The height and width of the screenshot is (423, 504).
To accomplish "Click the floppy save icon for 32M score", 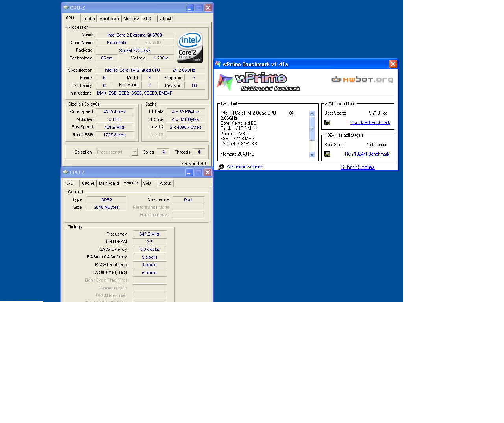I will pyautogui.click(x=327, y=122).
